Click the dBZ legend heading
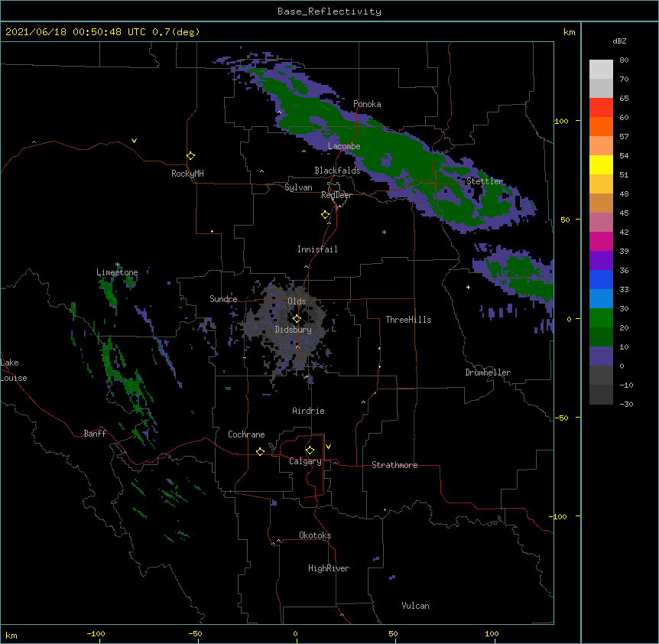The width and height of the screenshot is (659, 644). pyautogui.click(x=619, y=41)
